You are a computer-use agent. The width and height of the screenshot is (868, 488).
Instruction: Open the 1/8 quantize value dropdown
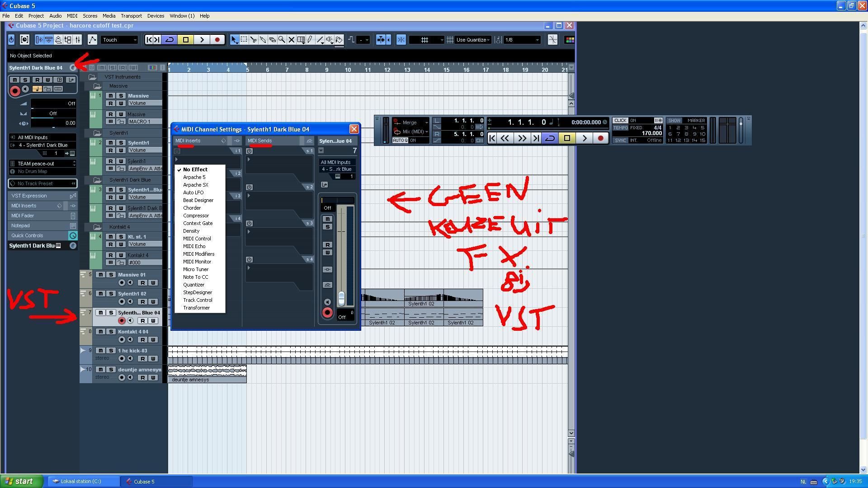pyautogui.click(x=522, y=40)
